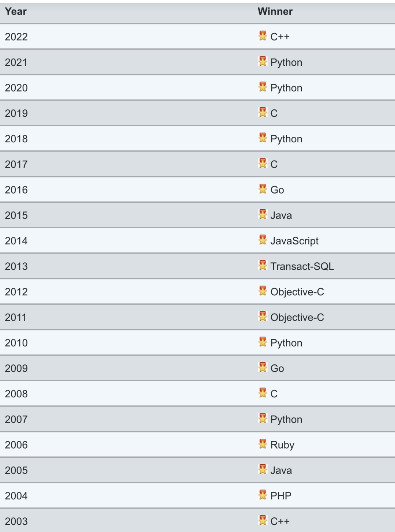Select the Ruby winner for 2006
The height and width of the screenshot is (532, 395).
(x=282, y=445)
